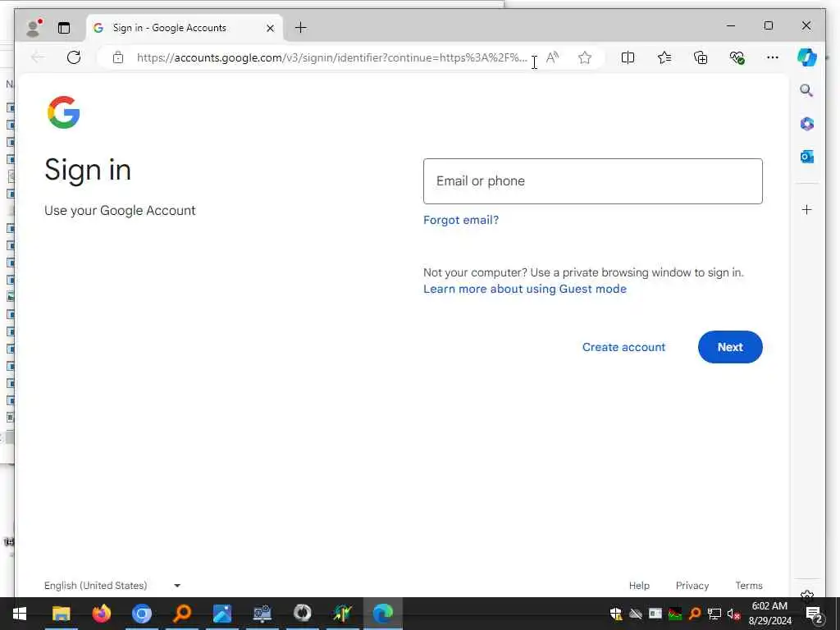Launch Firefox from the taskbar
This screenshot has width=840, height=630.
[x=101, y=614]
